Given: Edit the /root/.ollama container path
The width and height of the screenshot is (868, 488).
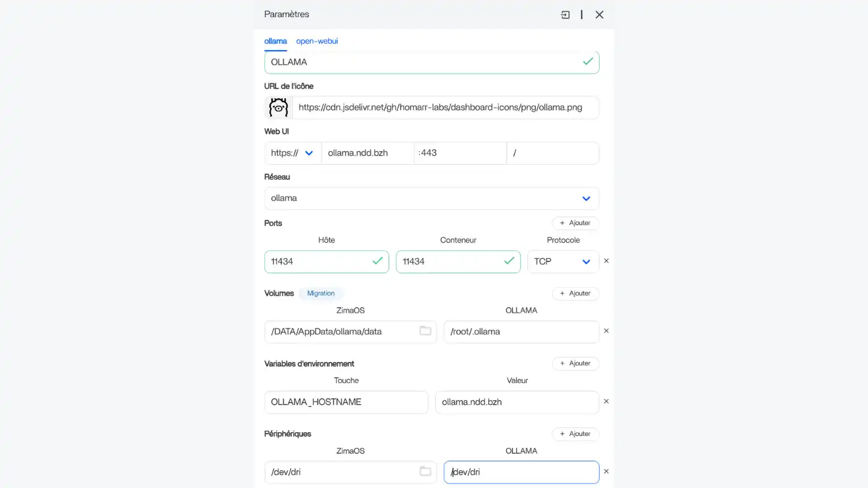Looking at the screenshot, I should point(521,332).
